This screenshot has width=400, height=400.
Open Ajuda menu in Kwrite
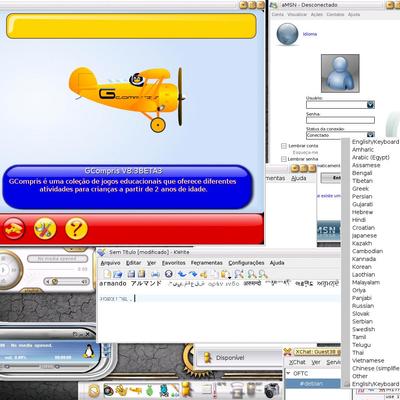pos(277,263)
